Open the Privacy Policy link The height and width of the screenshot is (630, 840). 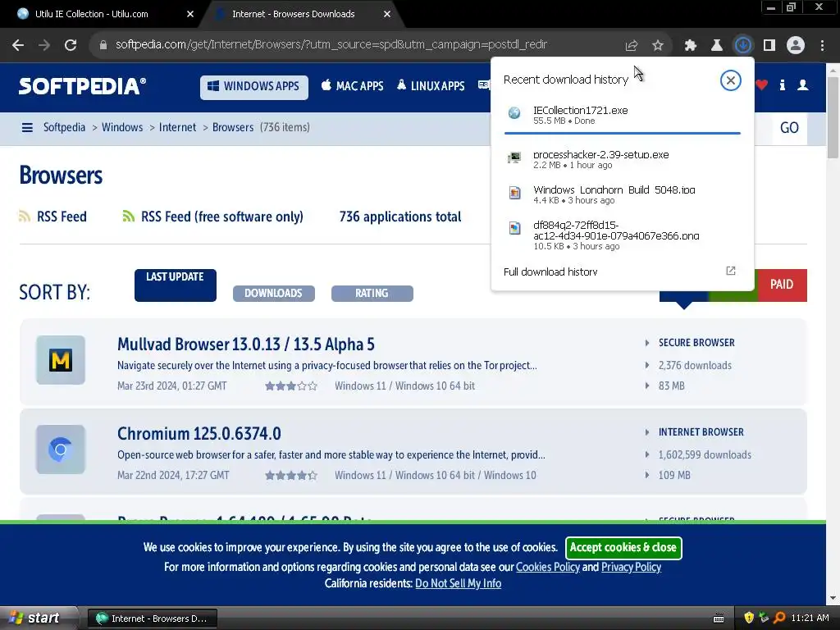point(631,567)
